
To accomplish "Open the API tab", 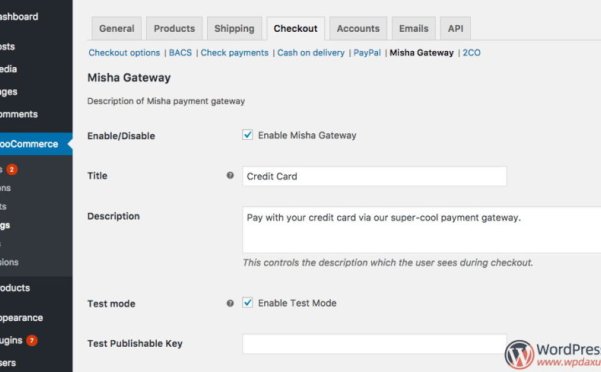I will [x=455, y=28].
